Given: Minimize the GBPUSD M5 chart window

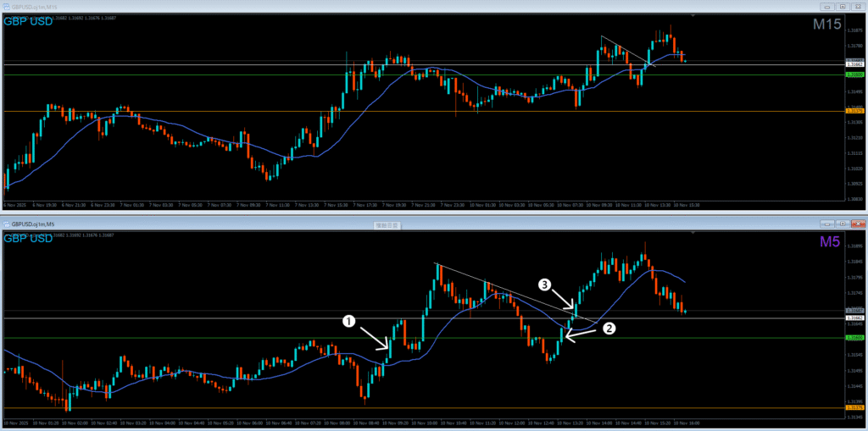Looking at the screenshot, I should pos(827,224).
